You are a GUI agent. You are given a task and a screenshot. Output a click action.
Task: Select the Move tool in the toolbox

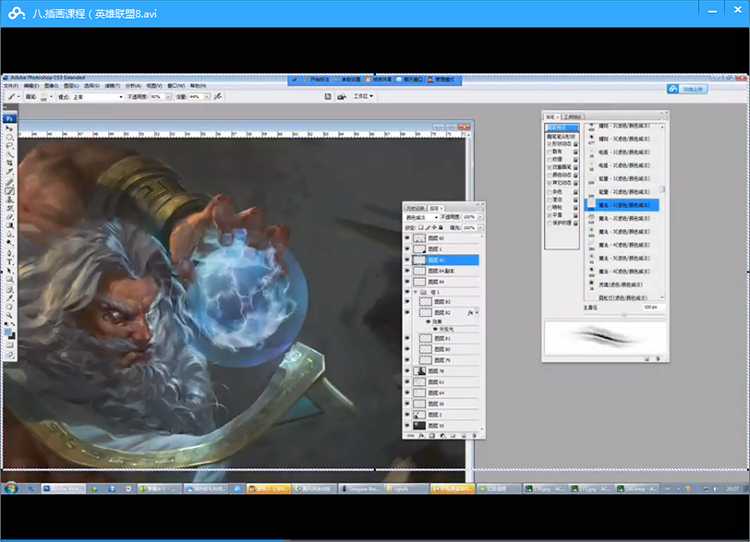click(x=9, y=128)
